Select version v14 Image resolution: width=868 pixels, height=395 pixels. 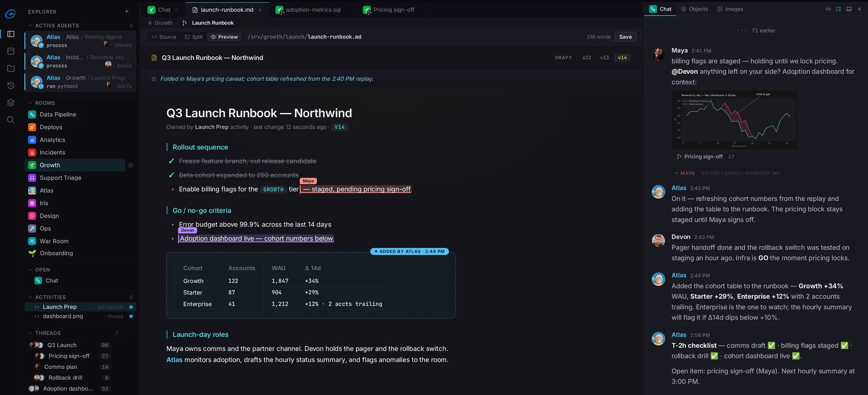622,58
